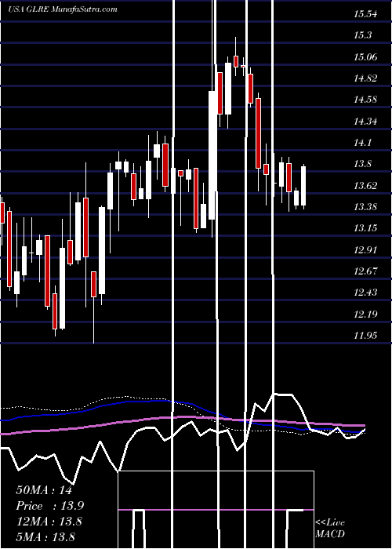Click the 12.91 price axis label
Screen dimensions: 392x549
pyautogui.click(x=365, y=250)
